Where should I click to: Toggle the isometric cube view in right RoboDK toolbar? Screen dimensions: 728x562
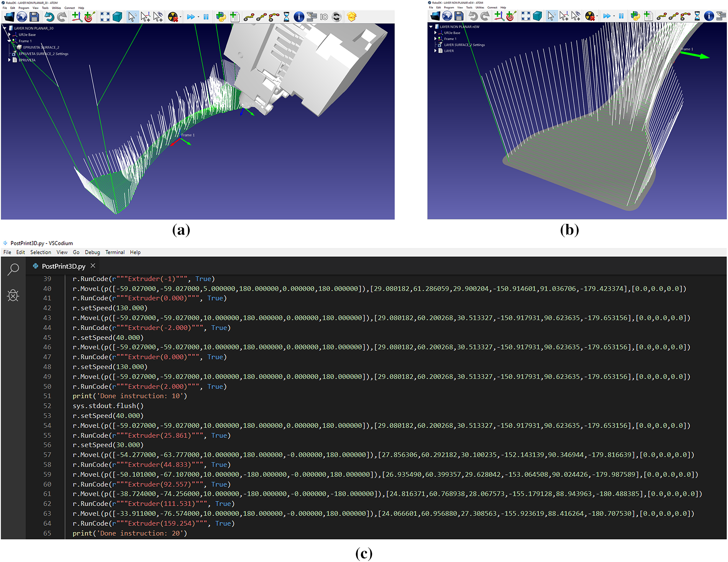[x=538, y=16]
